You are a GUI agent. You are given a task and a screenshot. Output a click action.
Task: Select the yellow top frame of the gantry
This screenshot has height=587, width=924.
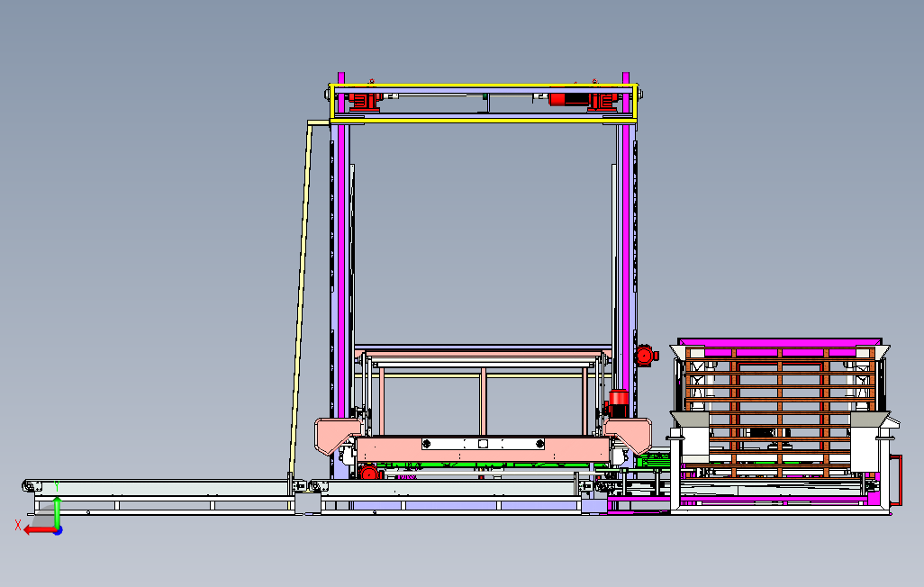pos(484,104)
